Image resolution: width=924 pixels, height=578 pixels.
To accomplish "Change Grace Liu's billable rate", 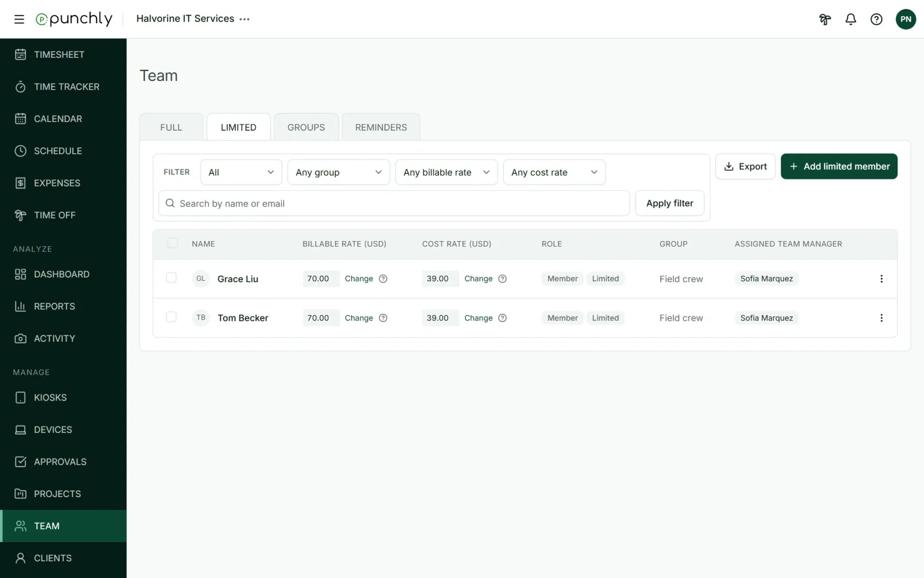I will tap(359, 279).
